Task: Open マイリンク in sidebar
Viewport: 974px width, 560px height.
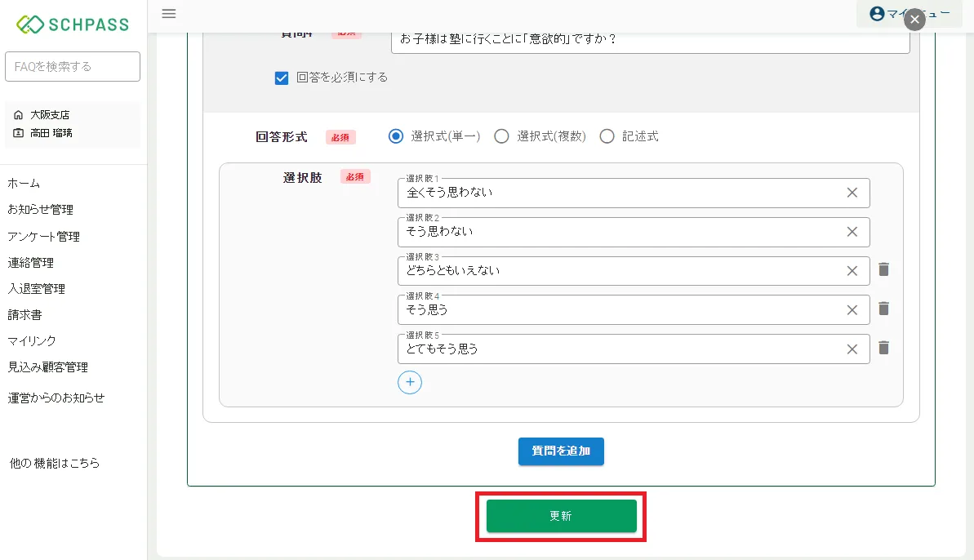Action: (x=32, y=341)
